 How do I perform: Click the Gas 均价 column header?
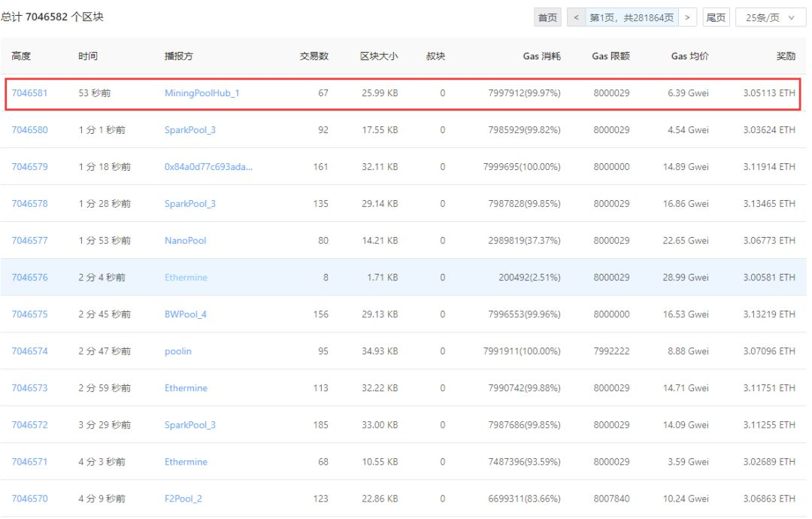click(x=689, y=56)
